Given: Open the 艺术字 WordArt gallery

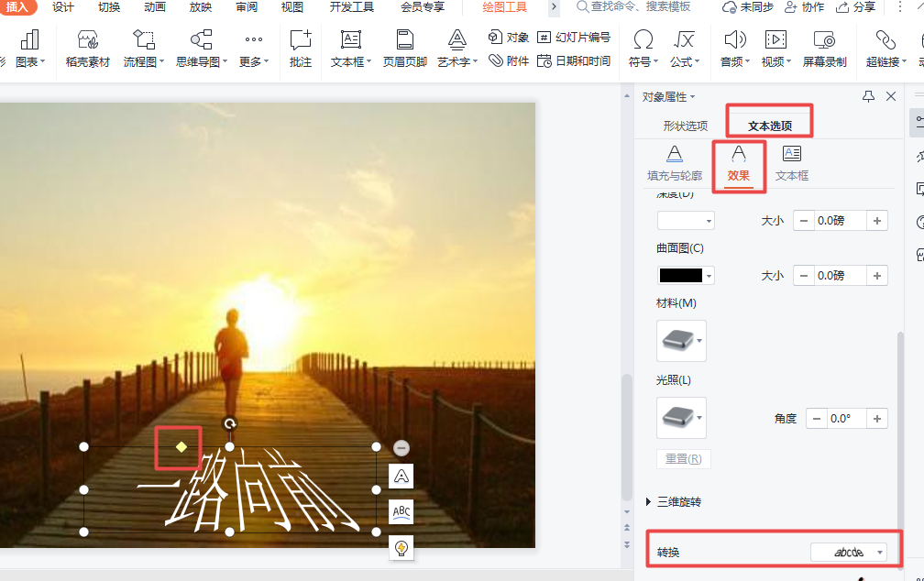Looking at the screenshot, I should click(456, 49).
